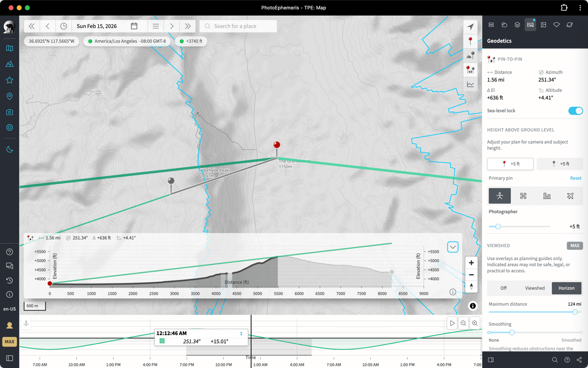Collapse the elevation profile panel chevron
The height and width of the screenshot is (368, 588).
[x=453, y=247]
